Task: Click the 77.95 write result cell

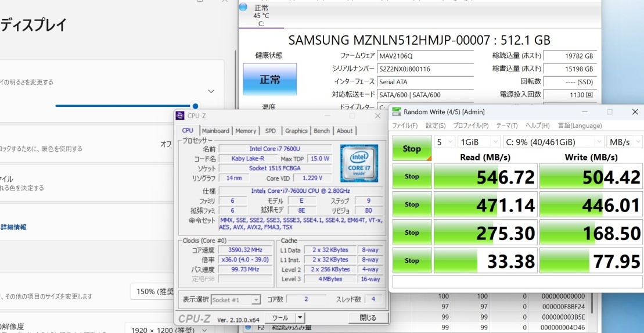Action: [x=591, y=260]
